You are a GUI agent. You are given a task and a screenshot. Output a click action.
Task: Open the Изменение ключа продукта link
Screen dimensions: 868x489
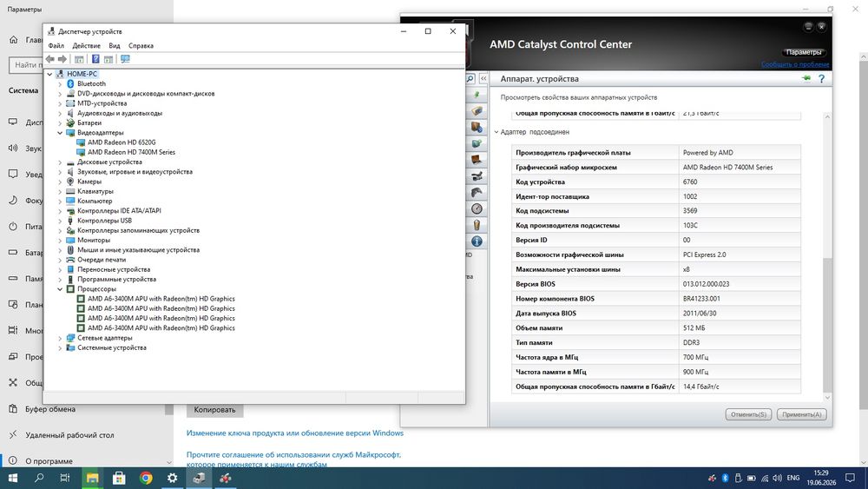pos(295,433)
